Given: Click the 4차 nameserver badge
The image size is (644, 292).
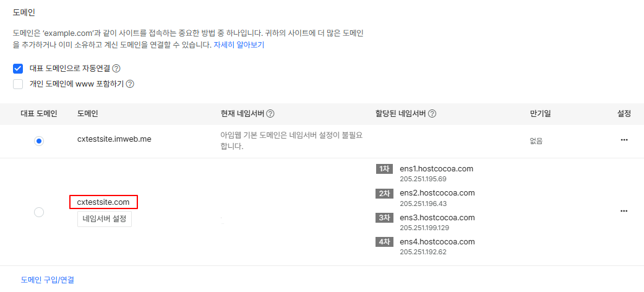Looking at the screenshot, I should click(x=384, y=242).
